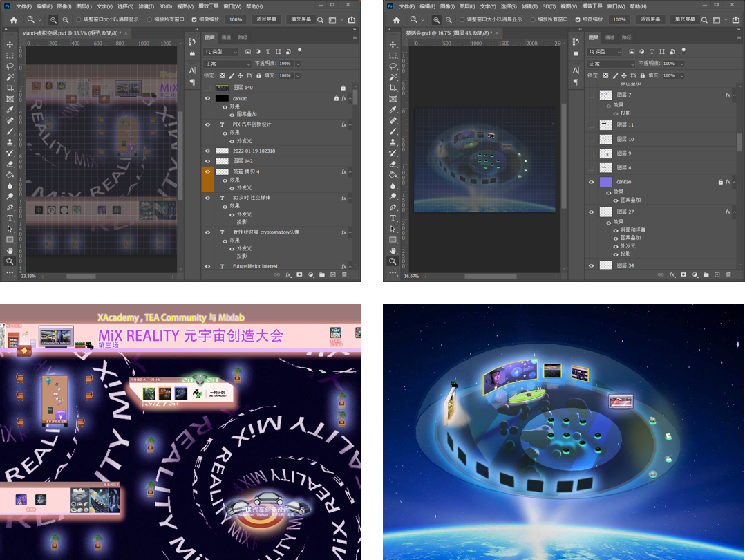This screenshot has height=560, width=745.
Task: Show 图层 11 in right window
Action: [592, 125]
